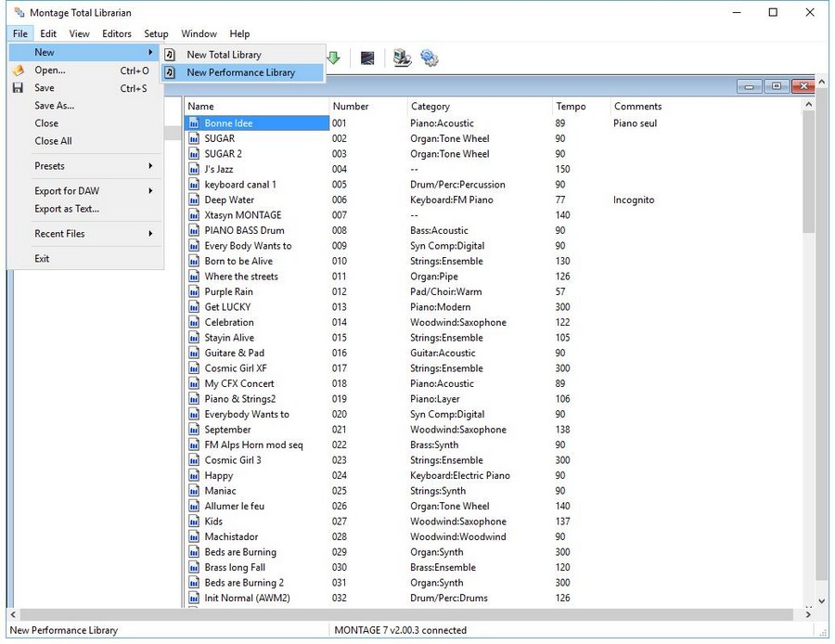
Task: Select Export as Text in File menu
Action: tap(67, 209)
